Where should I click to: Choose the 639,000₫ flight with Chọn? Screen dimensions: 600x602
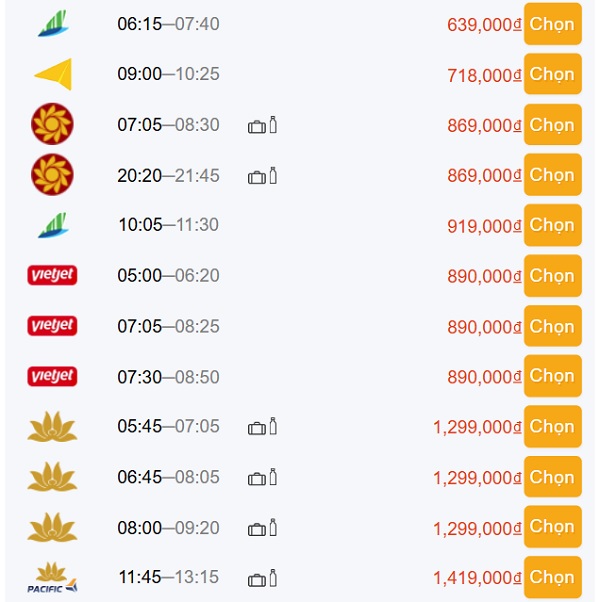click(x=552, y=23)
